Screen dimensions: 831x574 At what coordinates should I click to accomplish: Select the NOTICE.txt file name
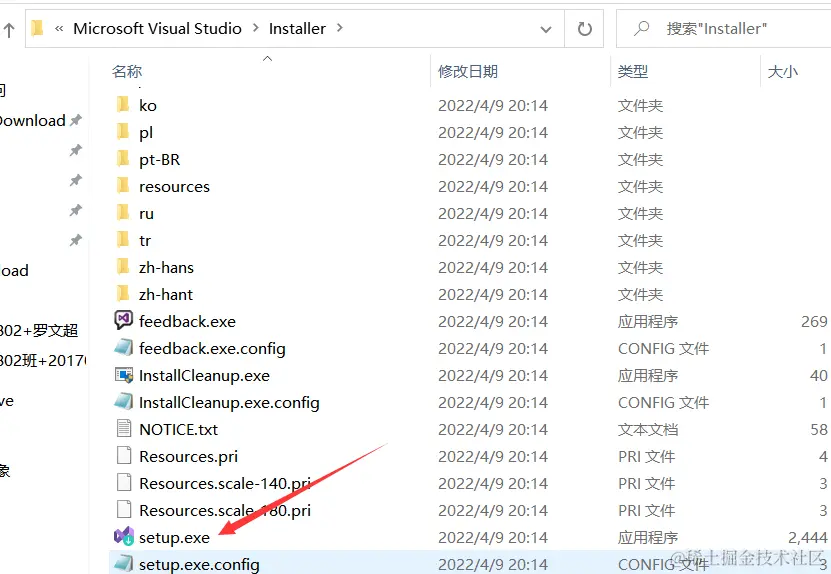pyautogui.click(x=179, y=429)
